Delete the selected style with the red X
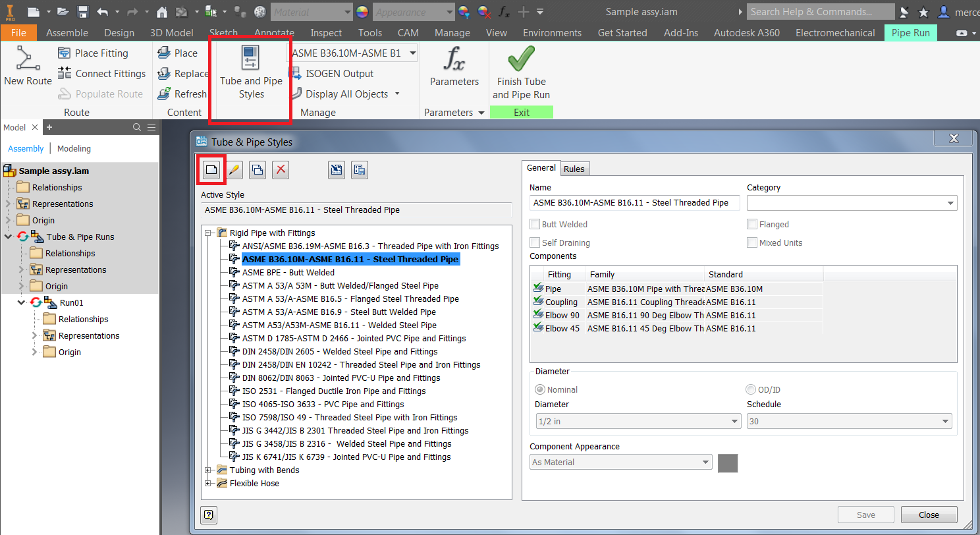The width and height of the screenshot is (980, 535). pos(280,169)
